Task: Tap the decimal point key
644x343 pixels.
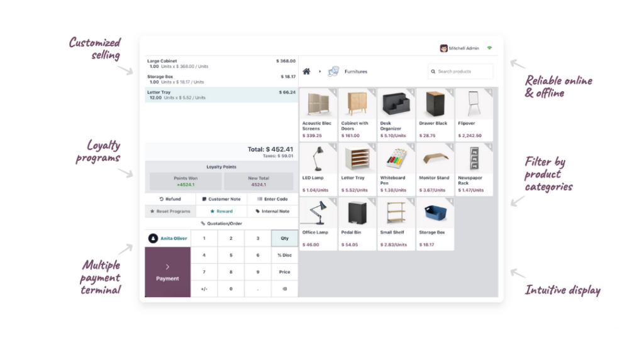Action: (258, 289)
